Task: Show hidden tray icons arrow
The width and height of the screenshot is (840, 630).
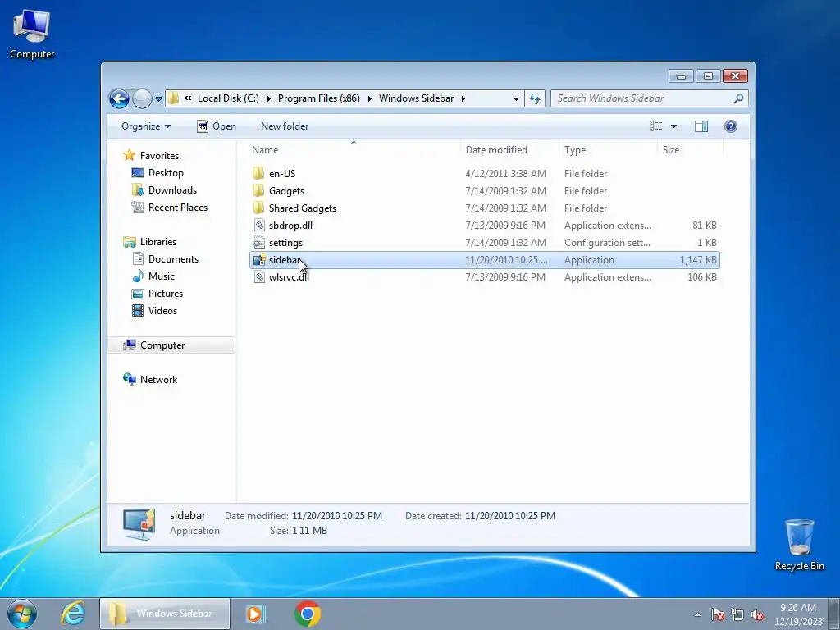Action: pos(697,614)
